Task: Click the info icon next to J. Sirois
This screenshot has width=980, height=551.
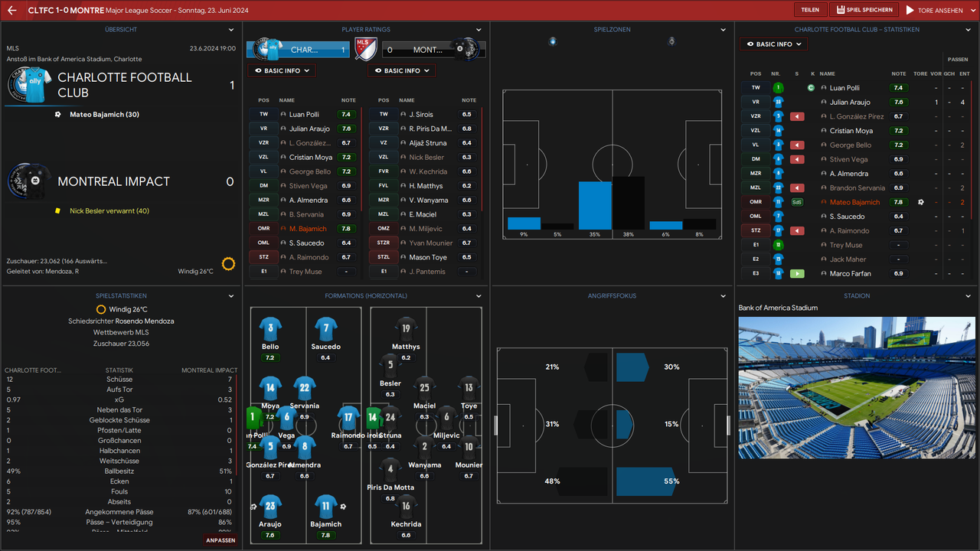Action: coord(403,114)
